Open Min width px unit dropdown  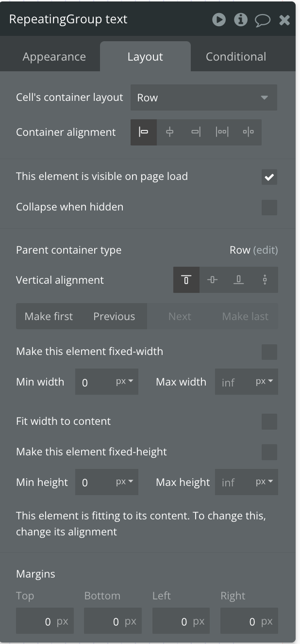click(x=127, y=382)
